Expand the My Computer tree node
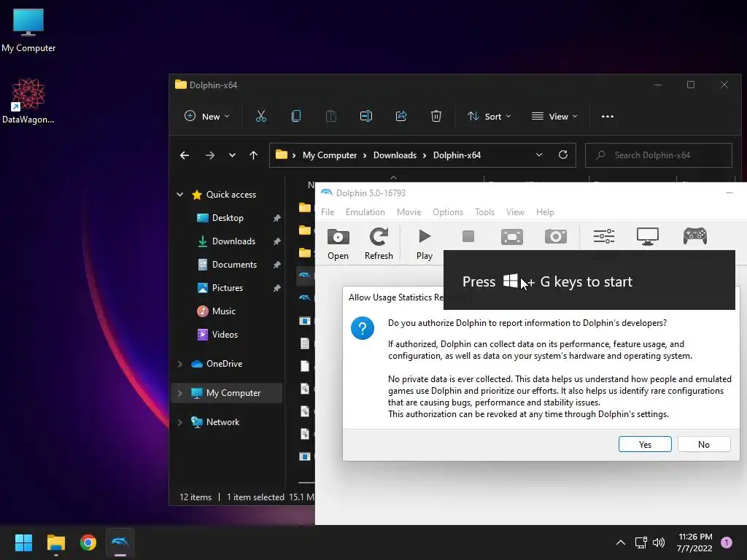 [180, 393]
